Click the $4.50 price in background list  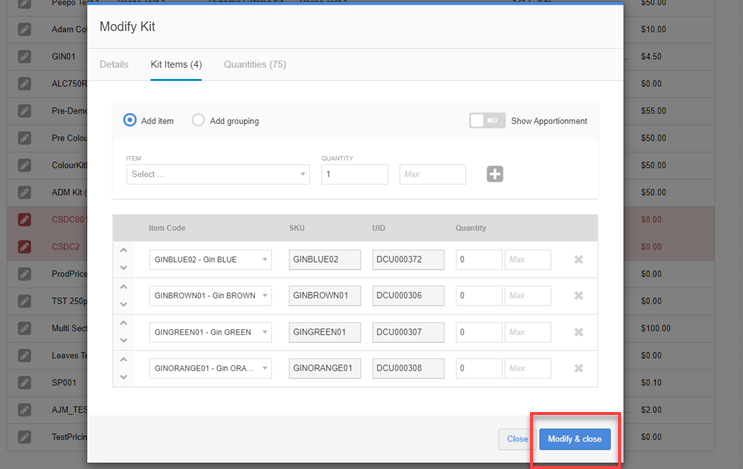pos(651,56)
